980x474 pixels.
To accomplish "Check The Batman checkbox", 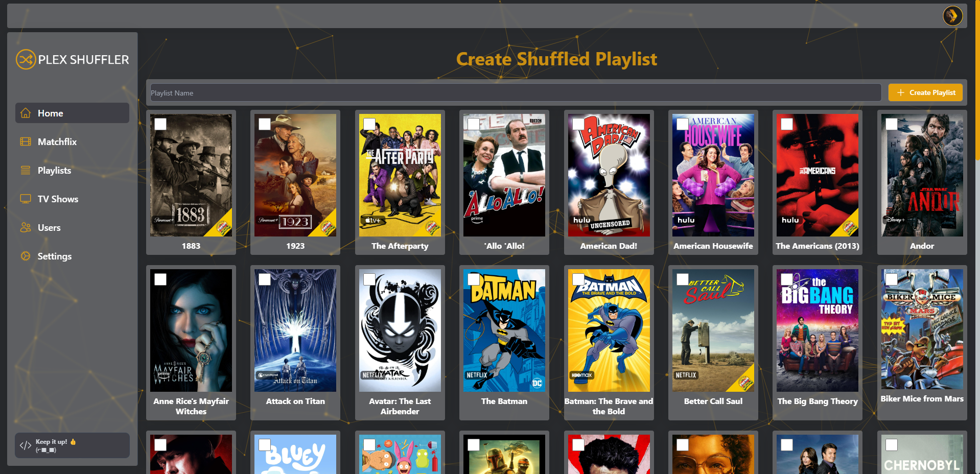I will pyautogui.click(x=474, y=279).
